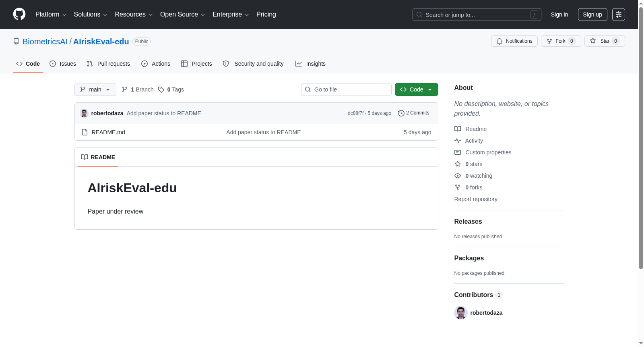
Task: Star this repository
Action: pyautogui.click(x=605, y=41)
